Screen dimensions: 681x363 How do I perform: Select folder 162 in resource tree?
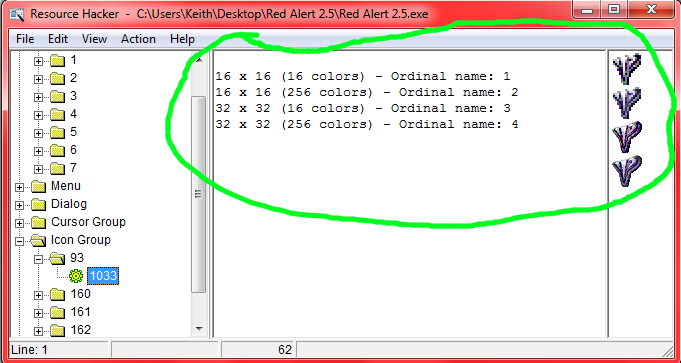(x=80, y=330)
